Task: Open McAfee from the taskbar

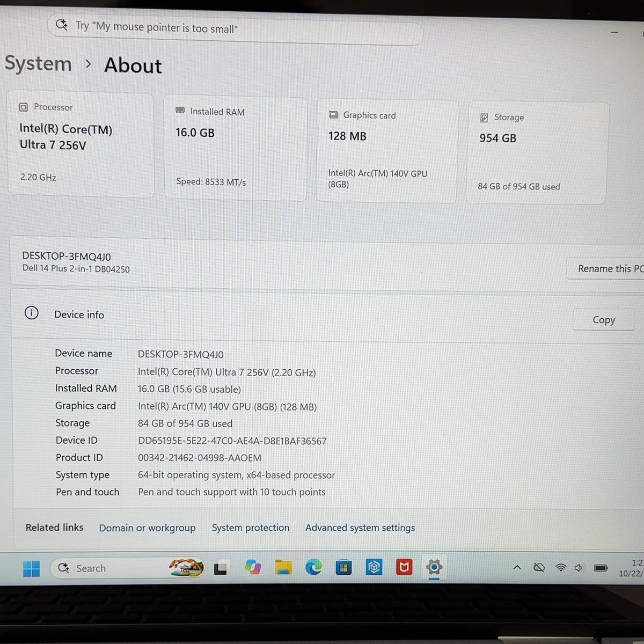Action: pyautogui.click(x=404, y=567)
